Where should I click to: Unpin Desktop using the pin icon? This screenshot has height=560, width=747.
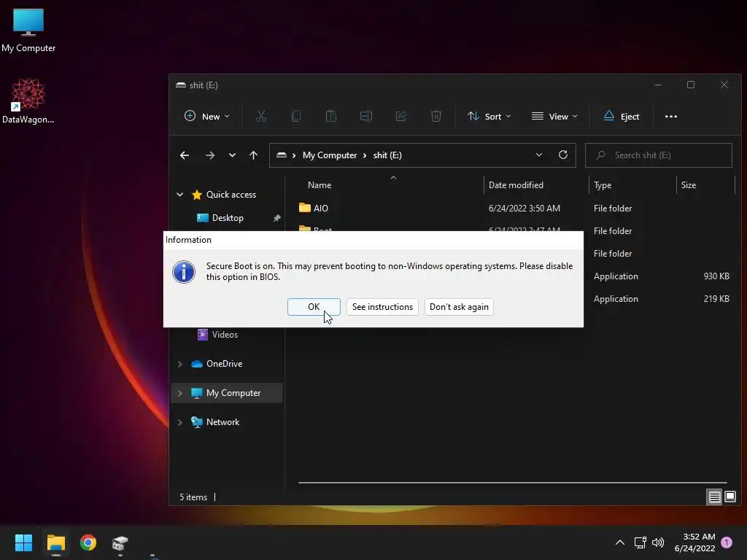click(276, 218)
